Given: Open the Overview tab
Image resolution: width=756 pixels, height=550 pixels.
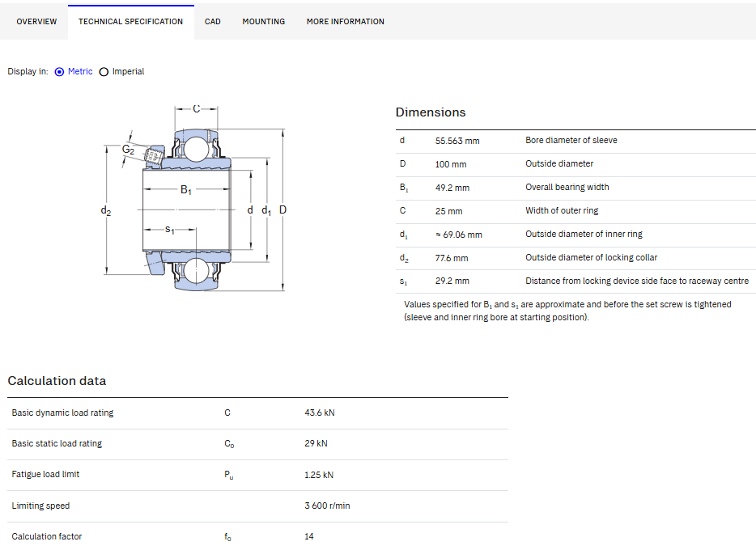Looking at the screenshot, I should pyautogui.click(x=36, y=22).
